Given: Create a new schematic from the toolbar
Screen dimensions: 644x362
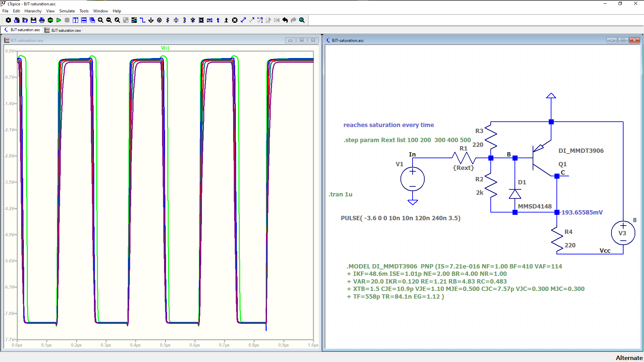Looking at the screenshot, I should click(x=17, y=20).
